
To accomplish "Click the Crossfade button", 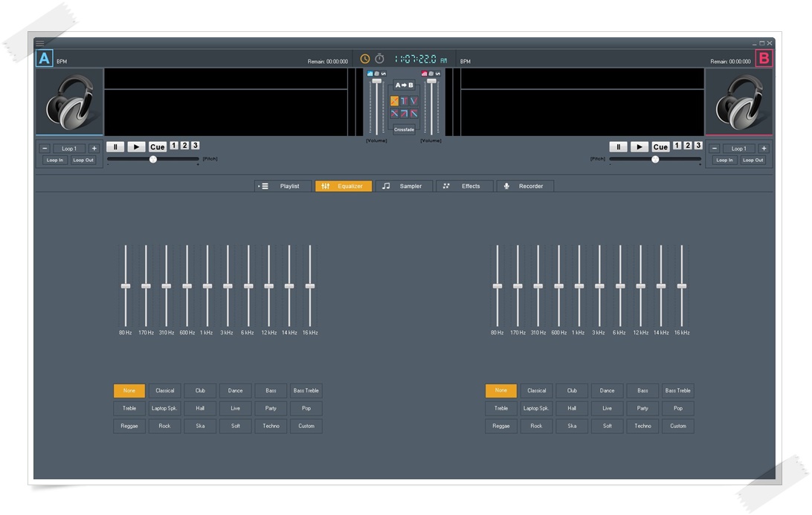I will pos(404,130).
